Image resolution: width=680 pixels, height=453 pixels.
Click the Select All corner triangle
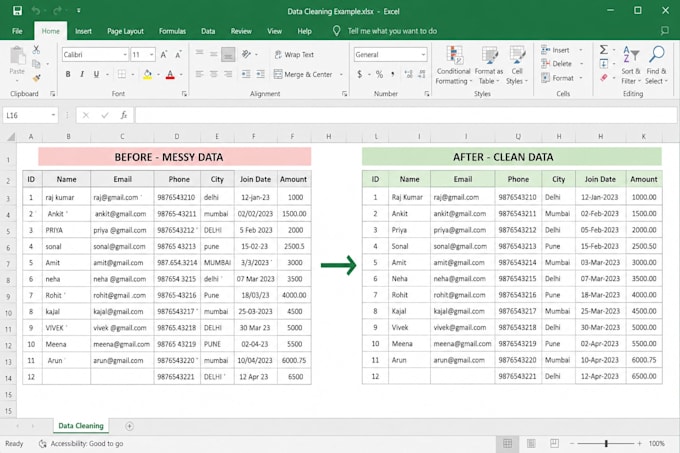(11, 137)
